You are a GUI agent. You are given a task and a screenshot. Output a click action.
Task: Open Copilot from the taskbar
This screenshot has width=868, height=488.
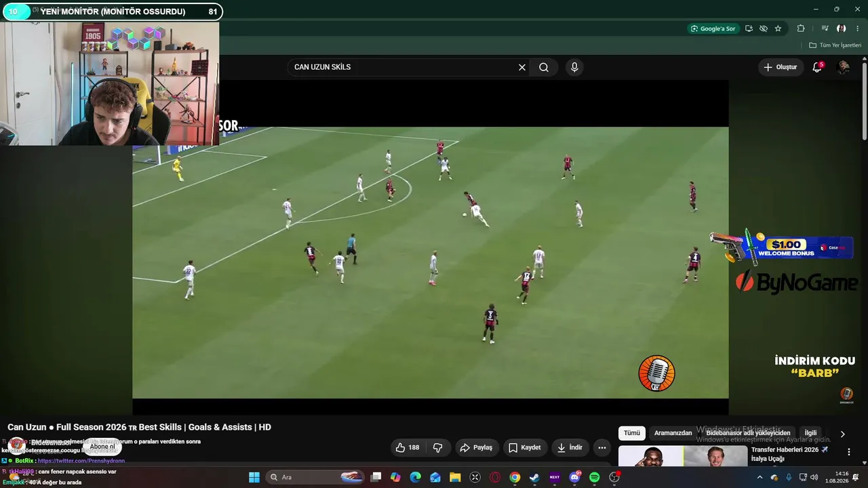[396, 477]
